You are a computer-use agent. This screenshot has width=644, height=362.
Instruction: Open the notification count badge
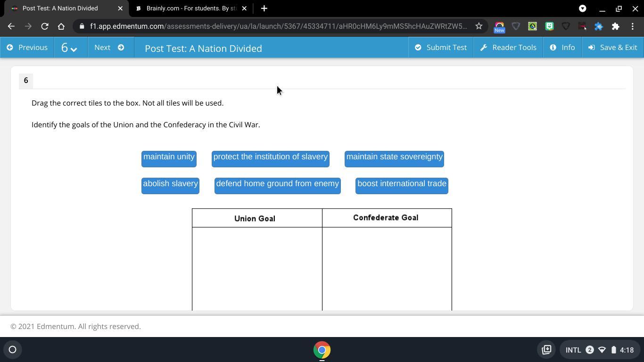590,350
